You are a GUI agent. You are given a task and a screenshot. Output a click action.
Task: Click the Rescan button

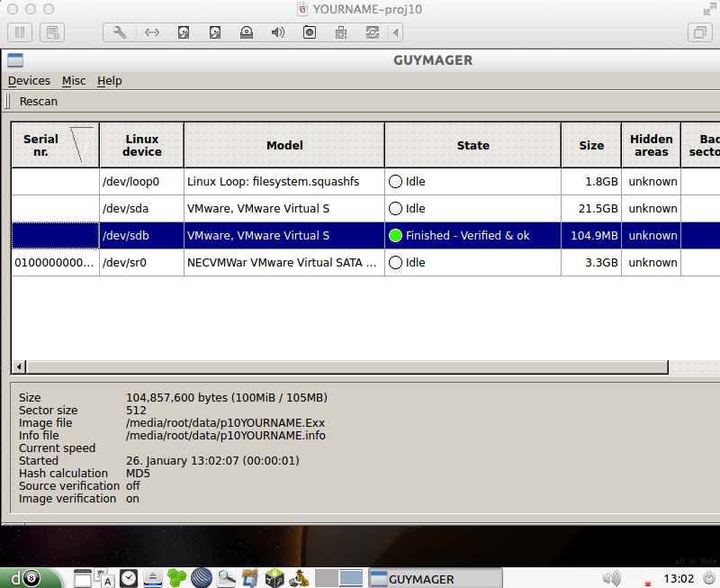pyautogui.click(x=39, y=102)
